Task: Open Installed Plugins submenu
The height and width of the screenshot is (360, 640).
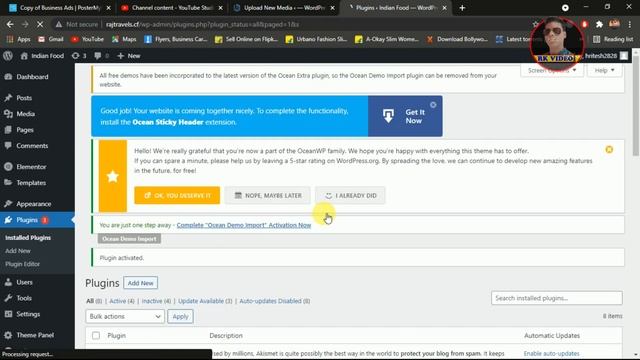Action: point(28,238)
